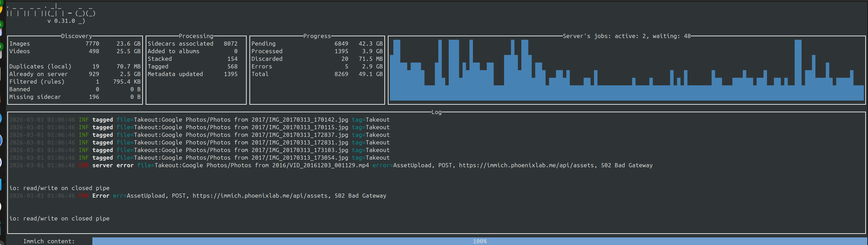Select the Tagged row in Processing
868x245 pixels.
[x=193, y=66]
